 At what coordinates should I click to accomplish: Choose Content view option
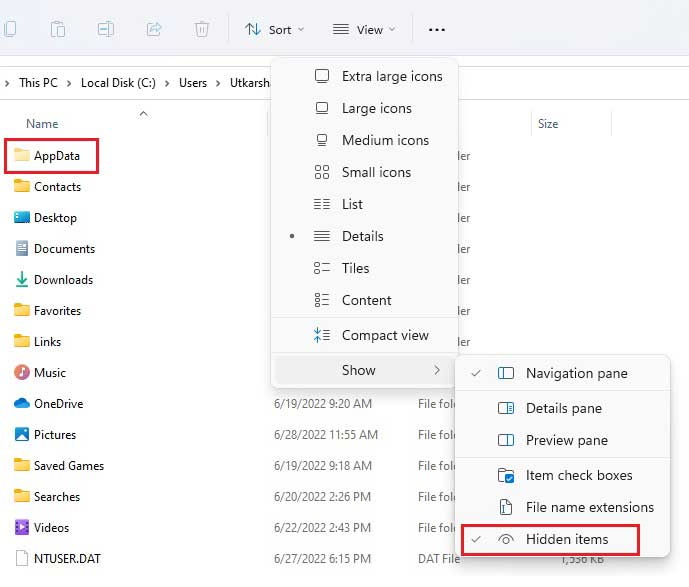click(365, 300)
